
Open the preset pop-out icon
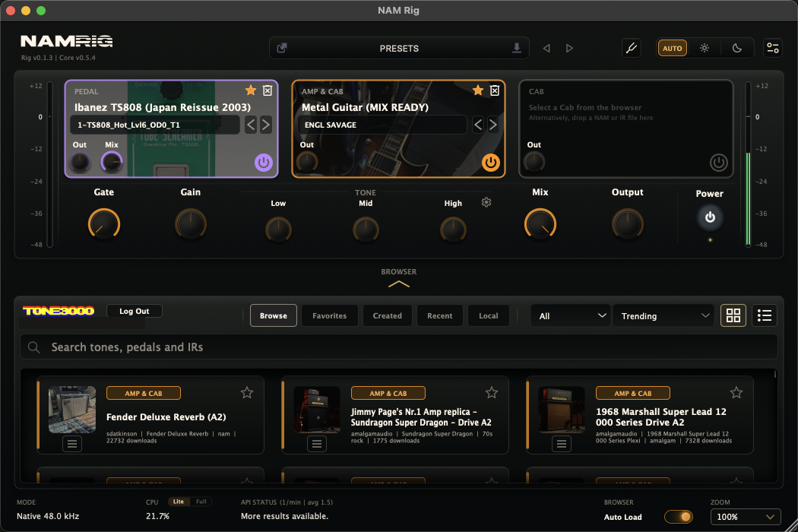[281, 48]
